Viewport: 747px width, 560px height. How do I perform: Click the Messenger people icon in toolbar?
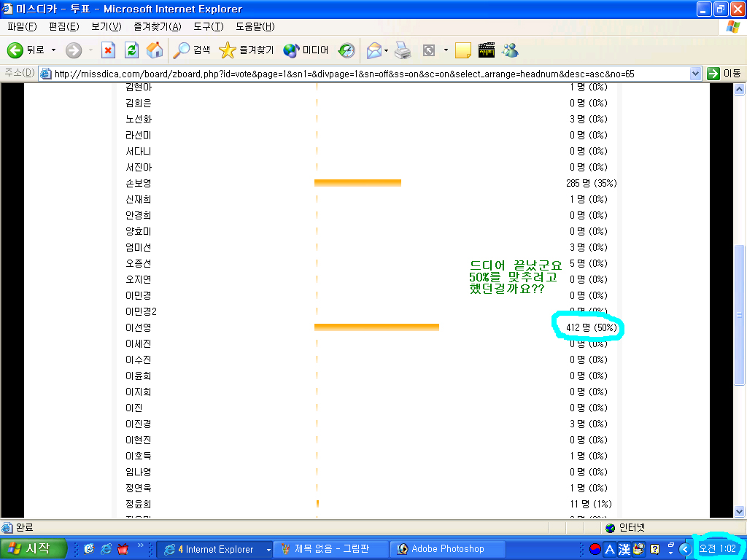tap(510, 50)
